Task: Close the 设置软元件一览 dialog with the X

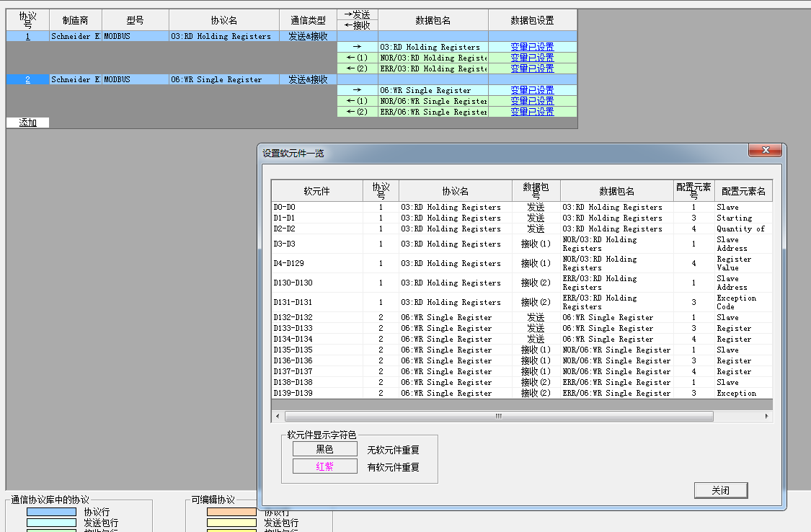Action: point(765,151)
